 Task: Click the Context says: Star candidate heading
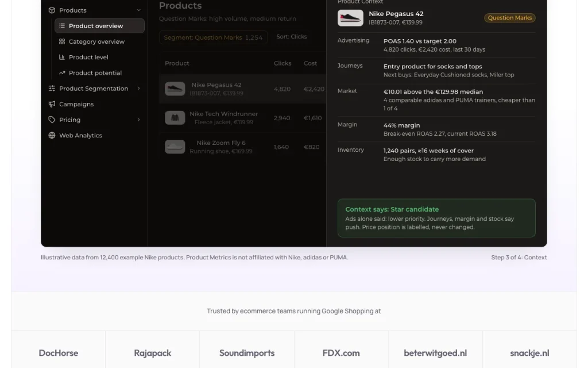coord(392,209)
